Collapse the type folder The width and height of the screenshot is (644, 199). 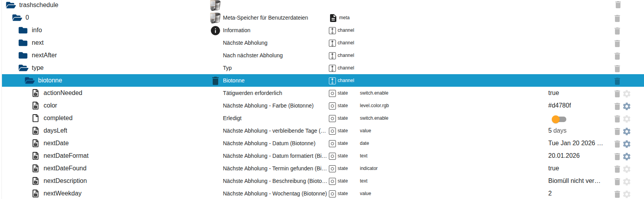(x=24, y=68)
